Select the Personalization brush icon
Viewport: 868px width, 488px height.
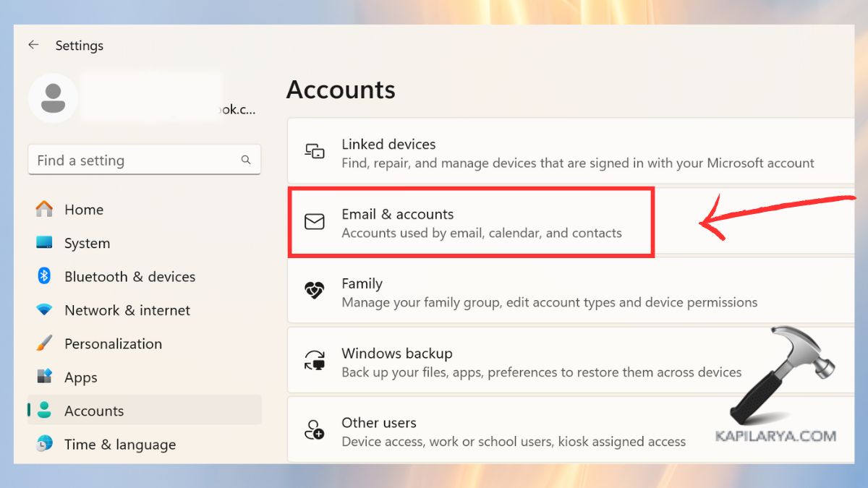coord(43,343)
